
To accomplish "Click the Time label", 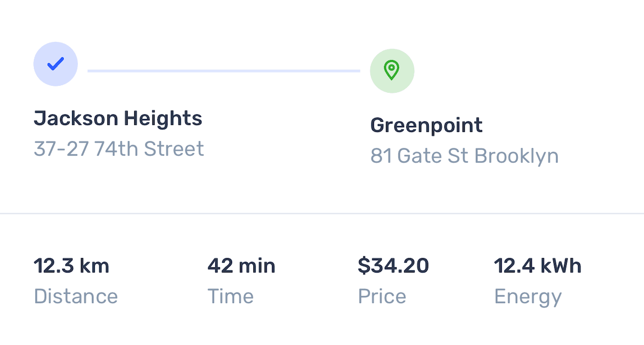I will pyautogui.click(x=230, y=296).
